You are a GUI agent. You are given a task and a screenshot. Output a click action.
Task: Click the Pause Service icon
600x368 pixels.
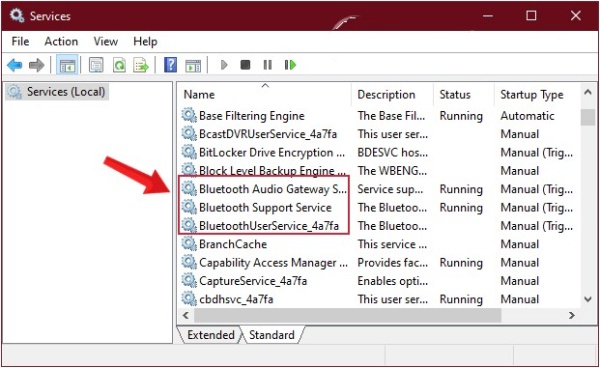[267, 65]
